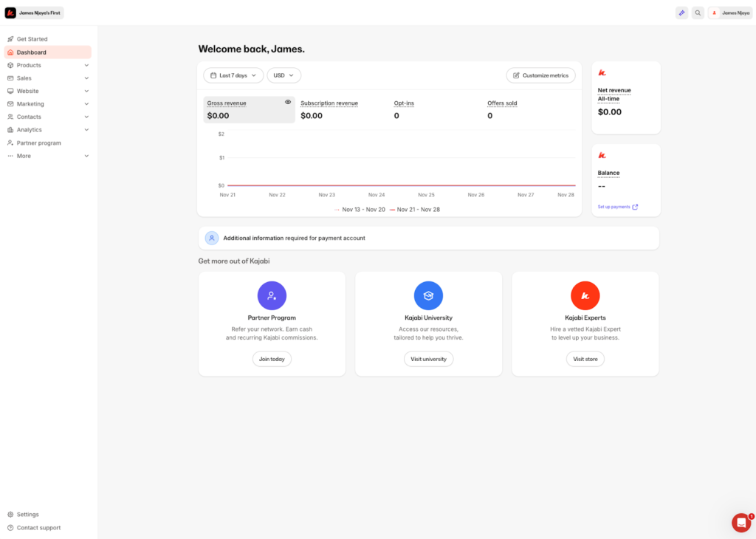Open the Last 7 days date range dropdown
The width and height of the screenshot is (756, 539).
point(233,75)
